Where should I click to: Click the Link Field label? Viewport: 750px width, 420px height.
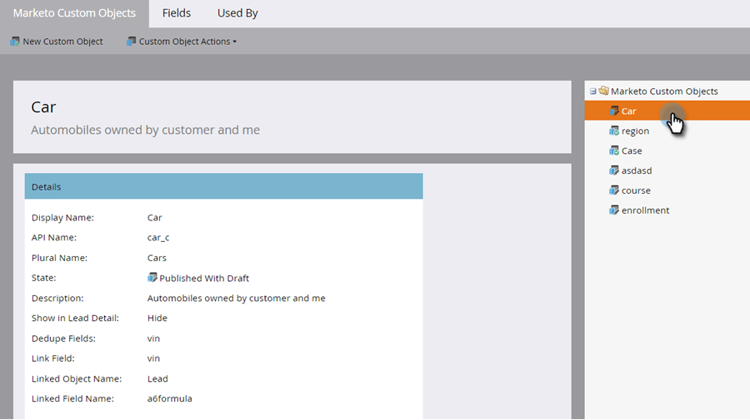coord(53,358)
